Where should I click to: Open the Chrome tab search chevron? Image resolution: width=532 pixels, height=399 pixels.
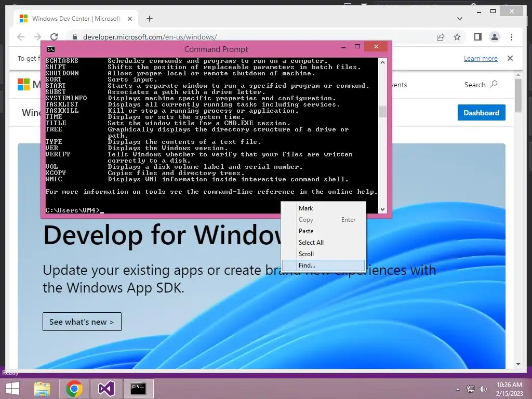click(459, 19)
